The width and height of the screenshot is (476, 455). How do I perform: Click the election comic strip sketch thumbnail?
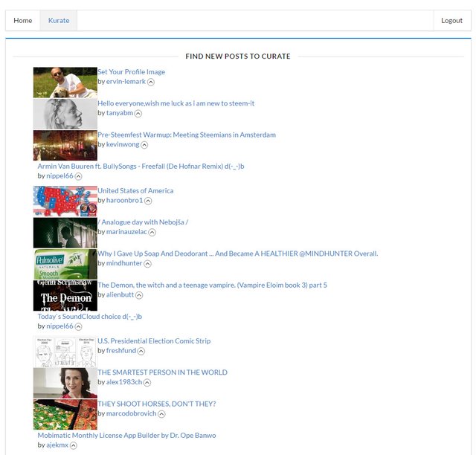pyautogui.click(x=65, y=352)
